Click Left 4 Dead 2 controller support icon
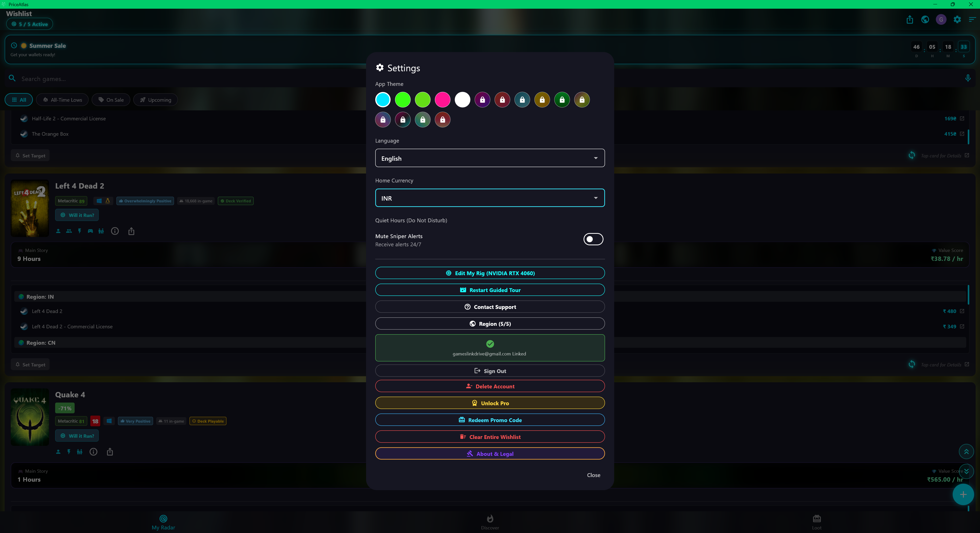 pyautogui.click(x=90, y=231)
